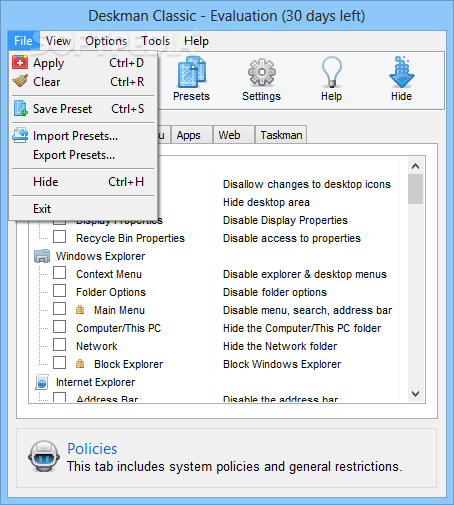Click the Internet Explorer category icon

[42, 382]
